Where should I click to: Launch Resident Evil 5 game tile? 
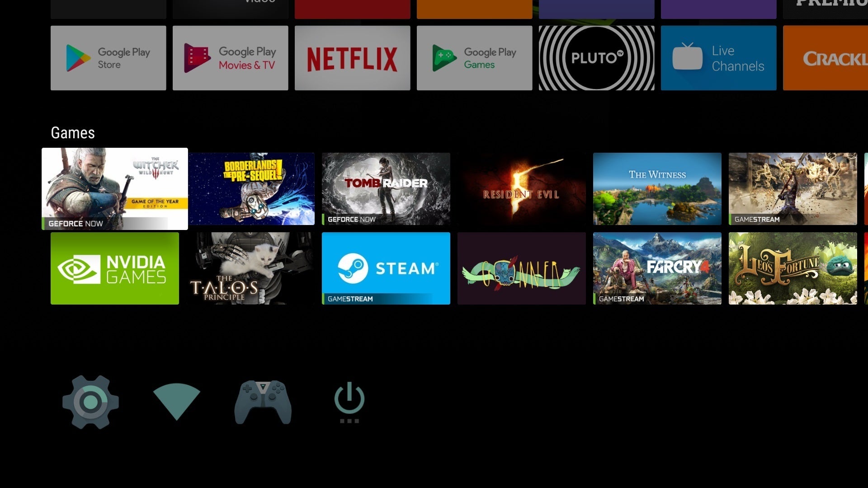(x=521, y=188)
